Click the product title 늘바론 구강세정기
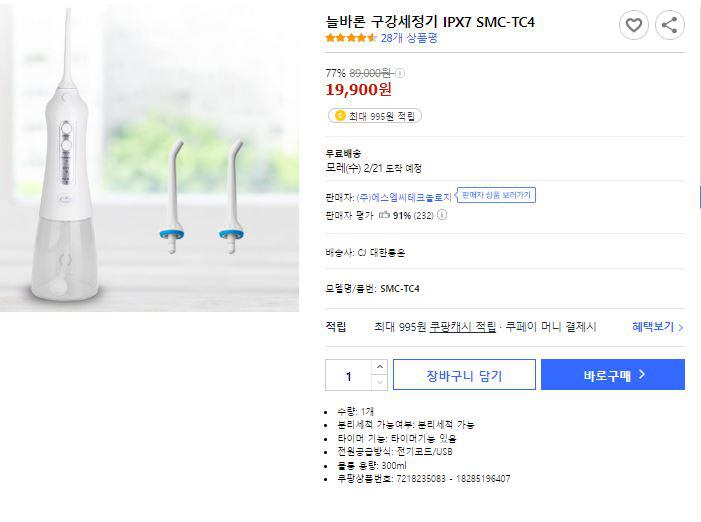Image resolution: width=701 pixels, height=522 pixels. tap(430, 21)
